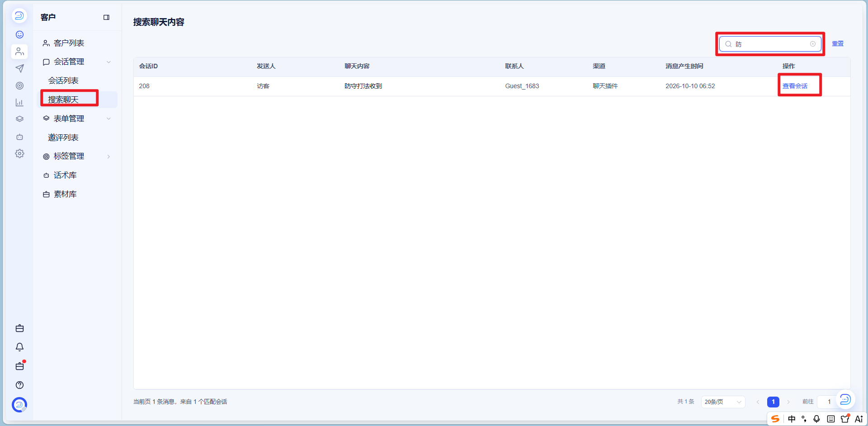Open the settings gear icon

(x=19, y=154)
